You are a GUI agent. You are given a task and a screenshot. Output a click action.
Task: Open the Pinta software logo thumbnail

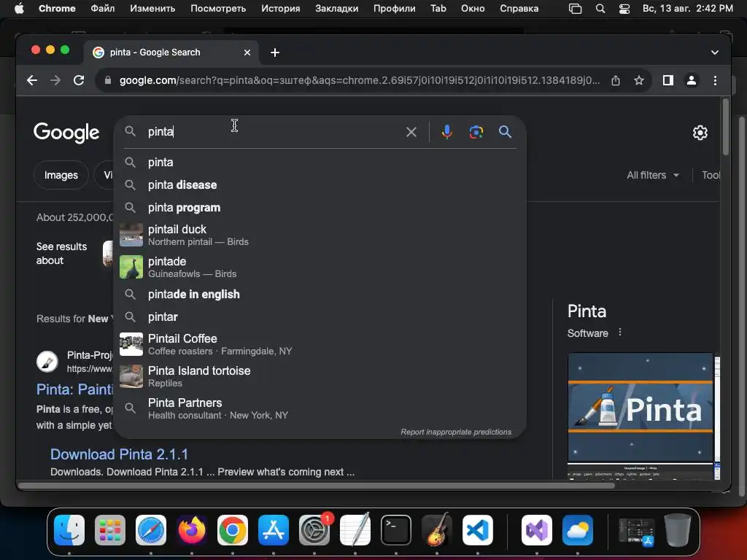640,408
